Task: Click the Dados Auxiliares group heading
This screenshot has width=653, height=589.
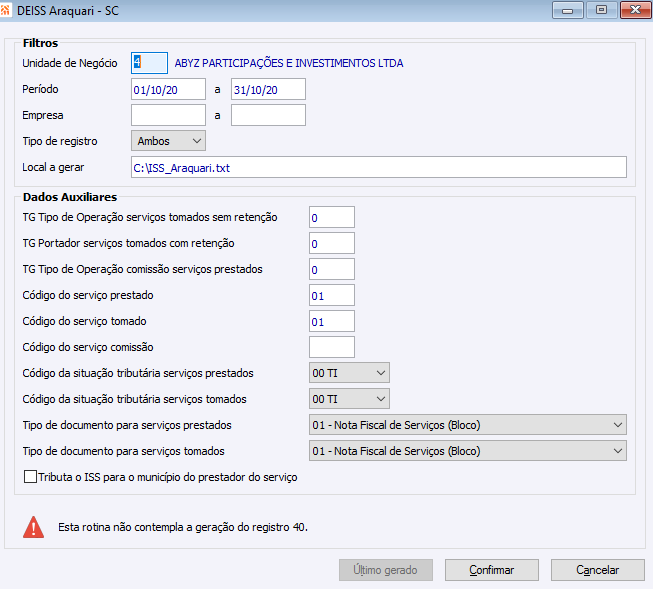Action: (70, 197)
